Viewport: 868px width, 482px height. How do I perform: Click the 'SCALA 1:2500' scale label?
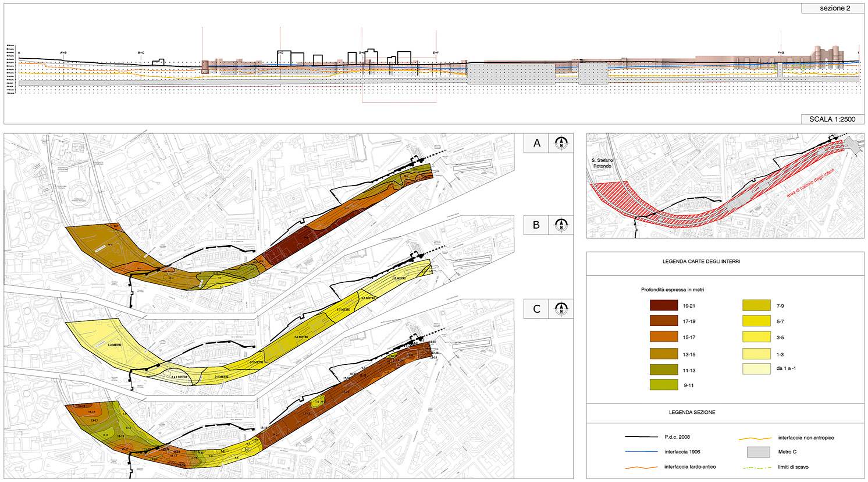[x=832, y=119]
